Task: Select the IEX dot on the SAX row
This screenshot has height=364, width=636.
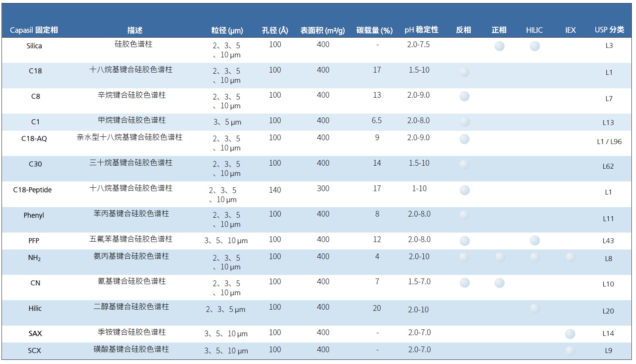Action: [570, 334]
